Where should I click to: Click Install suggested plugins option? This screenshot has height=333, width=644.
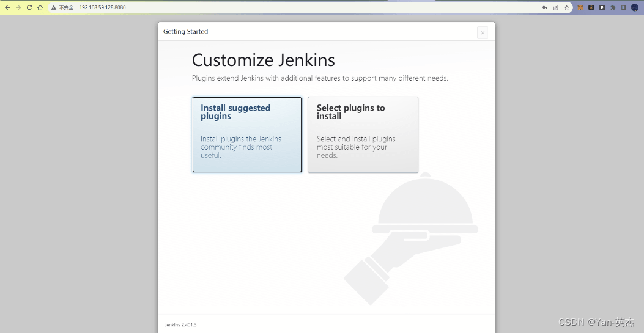pos(247,134)
